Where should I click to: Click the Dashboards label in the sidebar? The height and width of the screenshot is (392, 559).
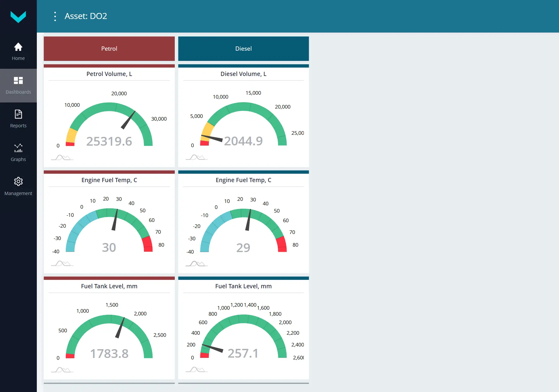coord(18,92)
